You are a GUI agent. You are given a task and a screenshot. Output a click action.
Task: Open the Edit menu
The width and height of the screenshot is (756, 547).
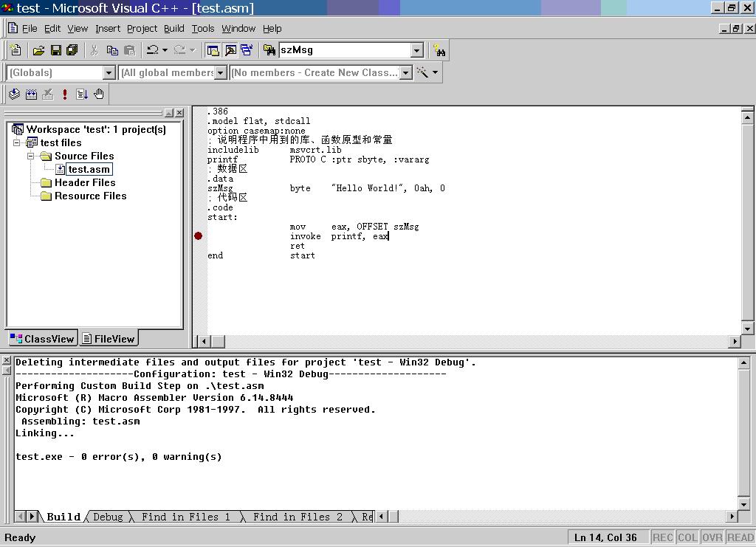pyautogui.click(x=52, y=29)
